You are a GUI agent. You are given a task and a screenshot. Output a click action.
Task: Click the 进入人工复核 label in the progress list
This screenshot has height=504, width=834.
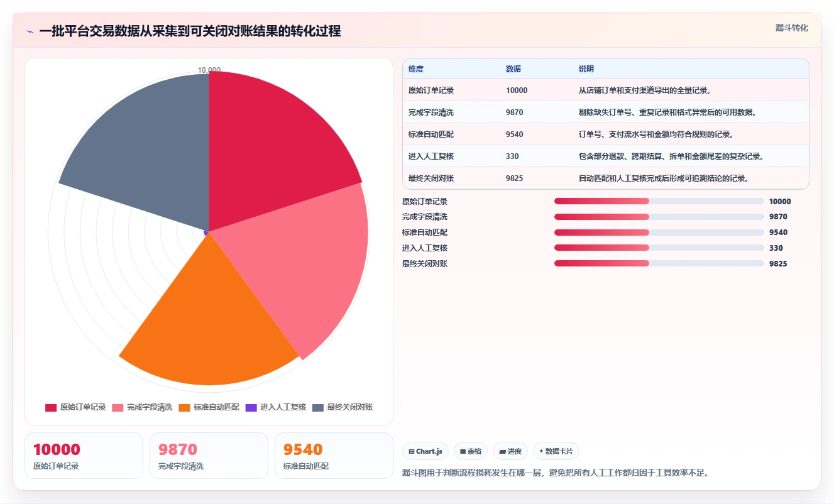(425, 248)
